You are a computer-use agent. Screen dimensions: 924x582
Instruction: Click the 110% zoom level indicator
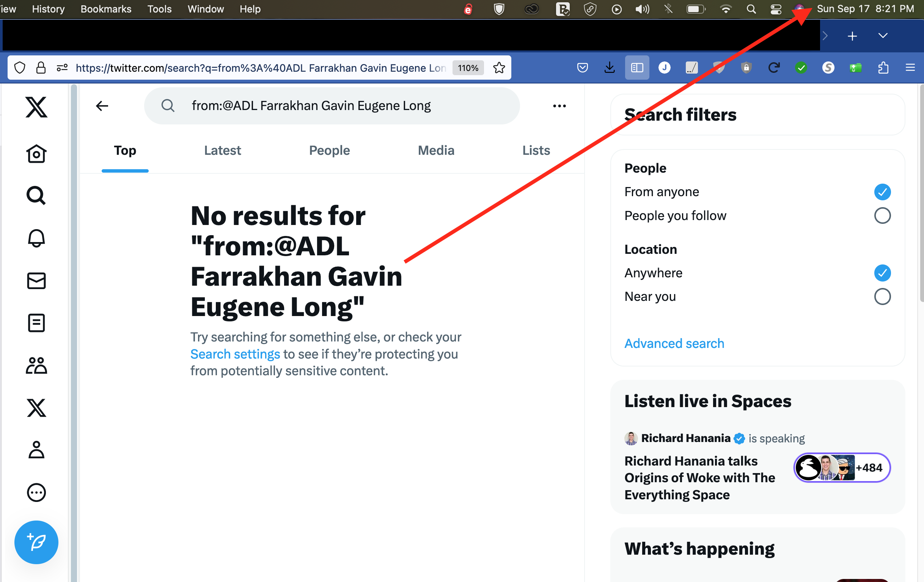(468, 68)
